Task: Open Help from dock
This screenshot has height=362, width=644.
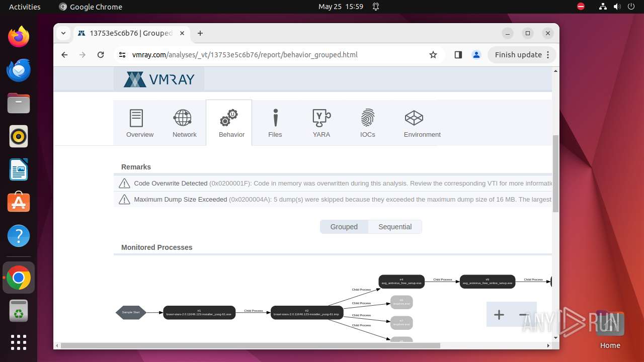Action: click(19, 236)
